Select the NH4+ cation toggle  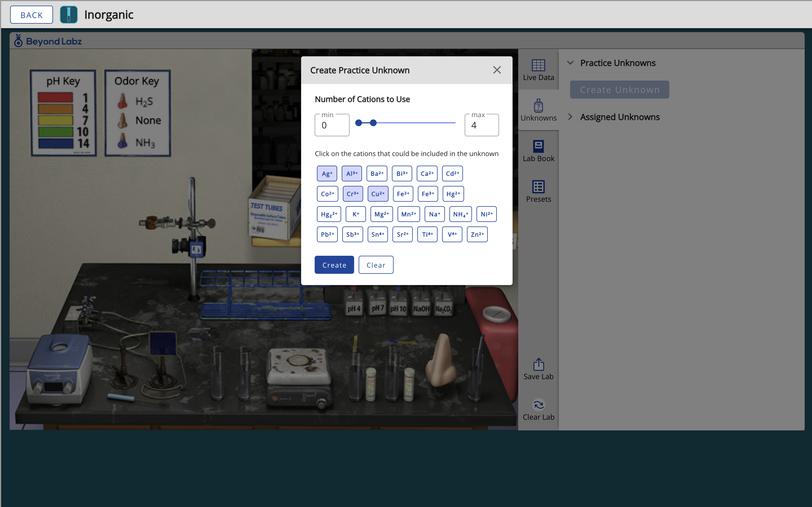460,214
